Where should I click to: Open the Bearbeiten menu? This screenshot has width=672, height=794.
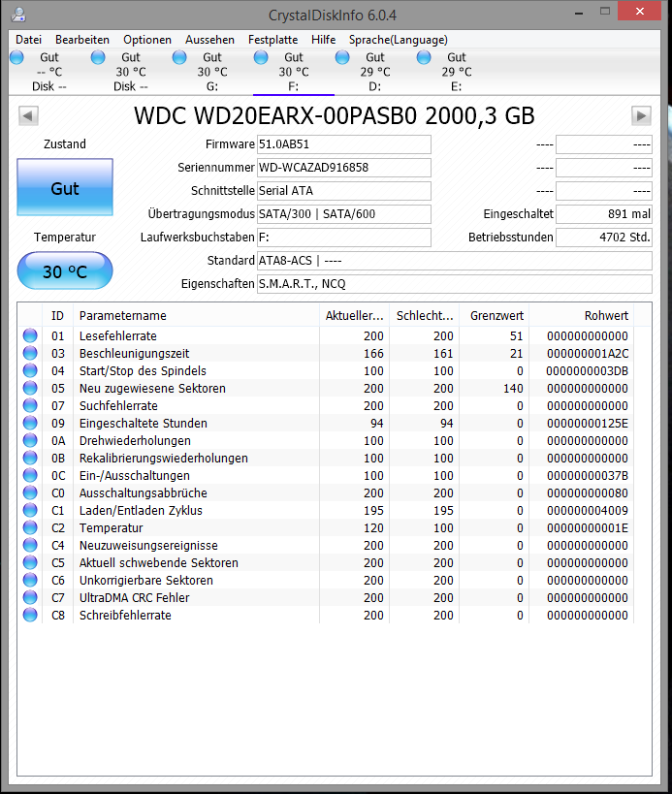tap(82, 40)
